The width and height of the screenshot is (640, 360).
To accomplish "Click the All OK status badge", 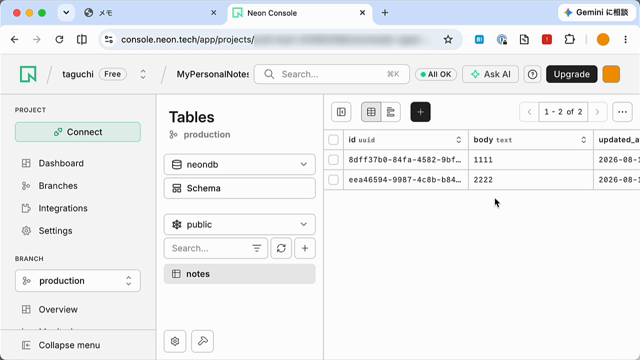I will [436, 74].
